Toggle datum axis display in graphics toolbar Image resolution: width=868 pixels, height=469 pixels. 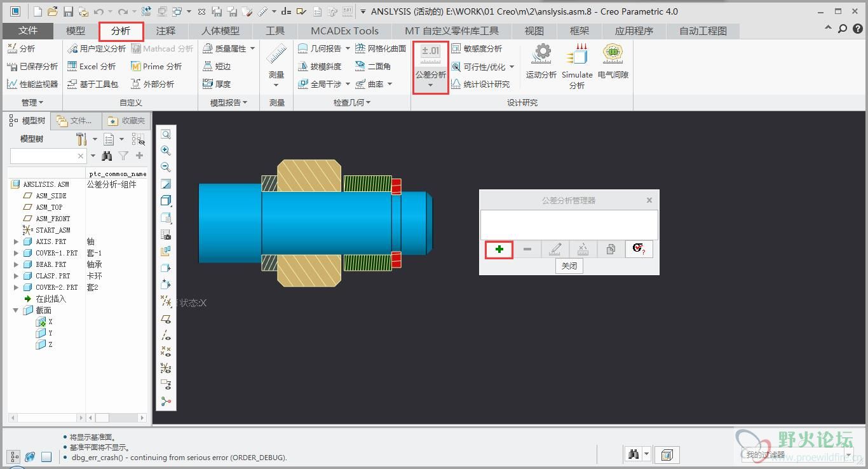pos(166,335)
